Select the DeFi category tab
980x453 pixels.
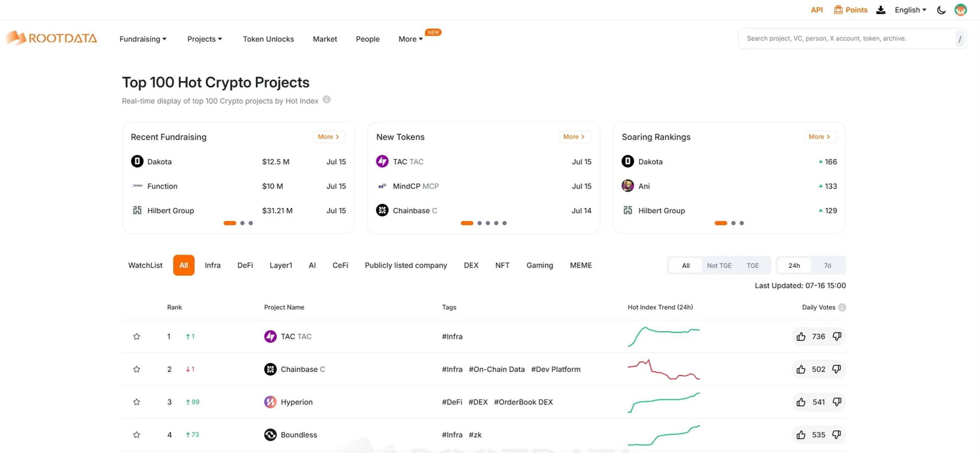click(245, 265)
